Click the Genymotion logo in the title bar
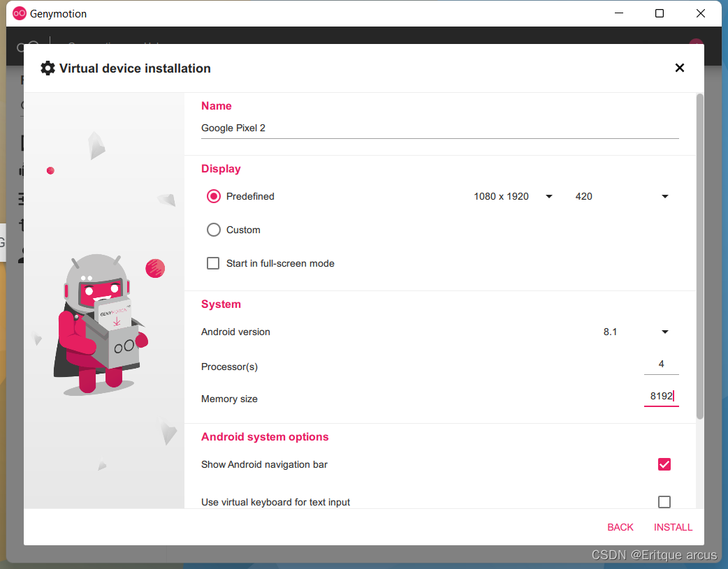Image resolution: width=728 pixels, height=569 pixels. (19, 13)
